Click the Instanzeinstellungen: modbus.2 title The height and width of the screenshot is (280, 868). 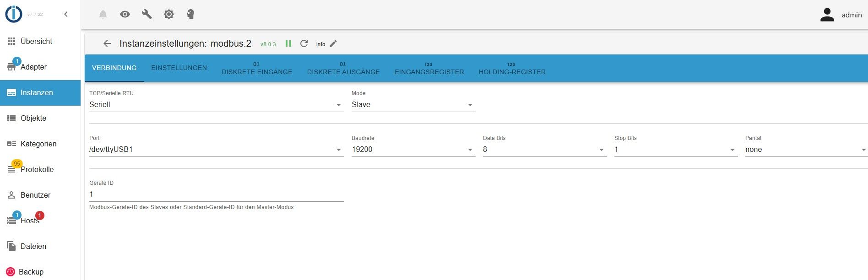(185, 43)
